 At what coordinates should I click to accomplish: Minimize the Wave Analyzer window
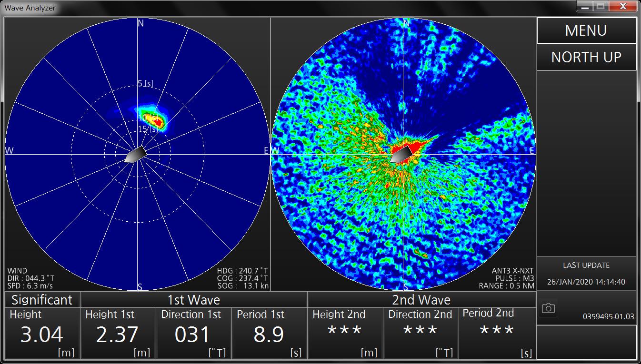(585, 7)
